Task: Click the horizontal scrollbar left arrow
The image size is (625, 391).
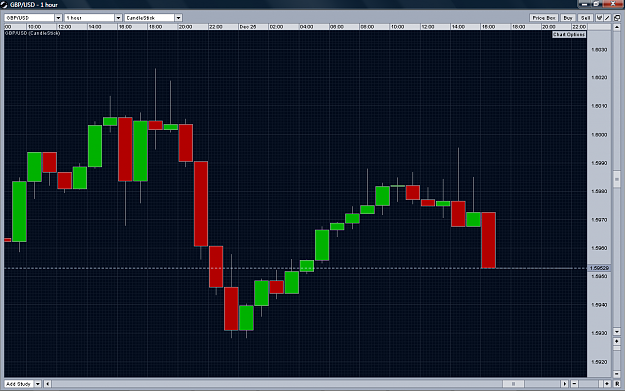Action: pos(47,384)
